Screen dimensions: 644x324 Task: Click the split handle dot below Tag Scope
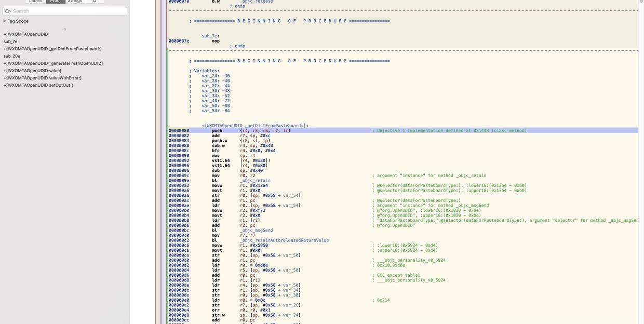point(64,29)
